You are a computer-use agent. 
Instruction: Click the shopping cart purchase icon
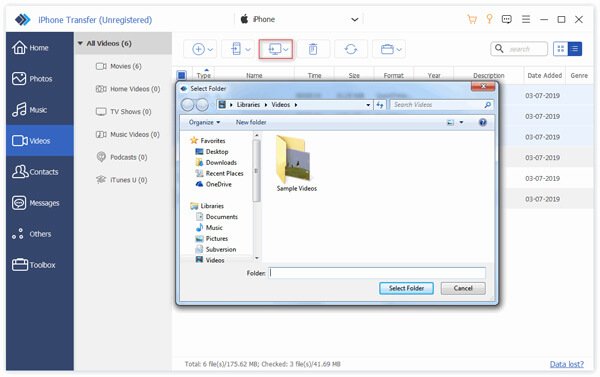pos(472,19)
